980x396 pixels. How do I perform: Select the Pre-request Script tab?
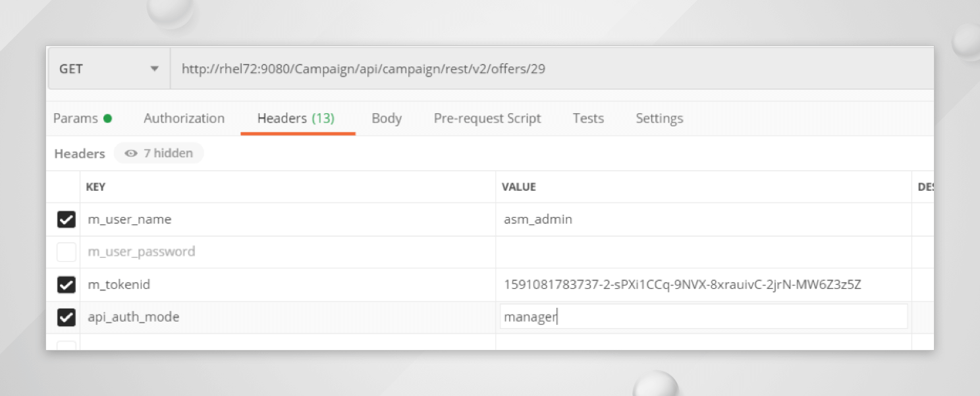click(x=487, y=118)
